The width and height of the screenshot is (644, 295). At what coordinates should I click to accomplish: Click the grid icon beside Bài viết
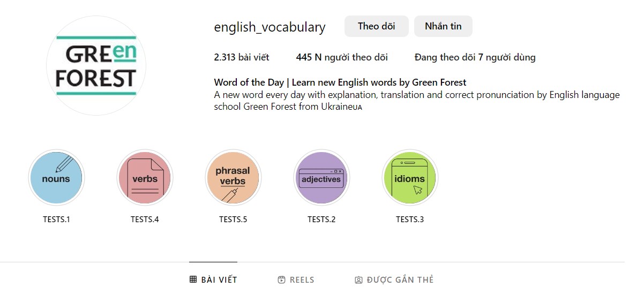click(x=193, y=279)
